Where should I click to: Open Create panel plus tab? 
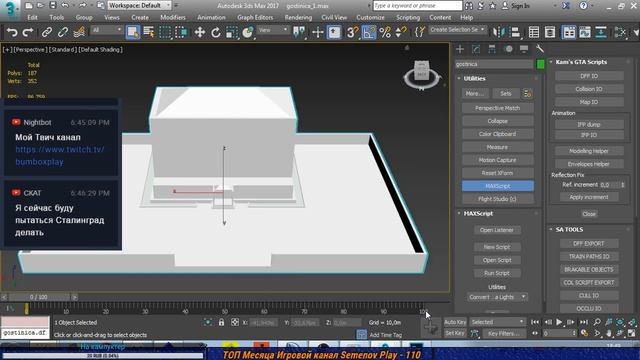point(460,49)
